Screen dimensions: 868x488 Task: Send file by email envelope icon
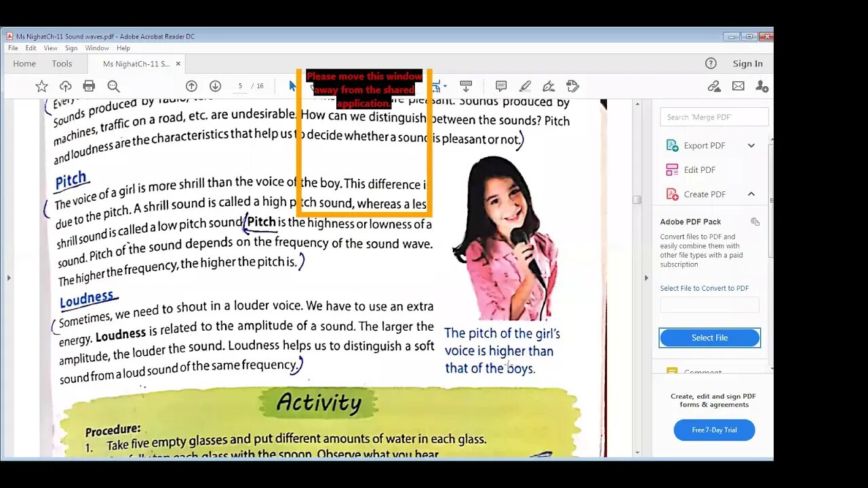[738, 86]
